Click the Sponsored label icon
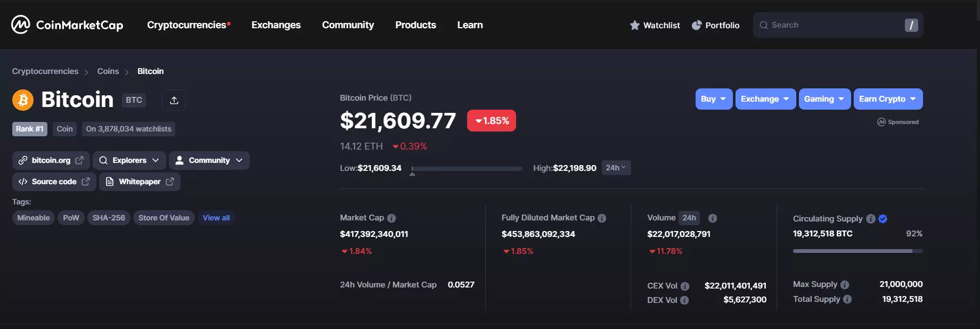The height and width of the screenshot is (329, 980). [x=881, y=122]
